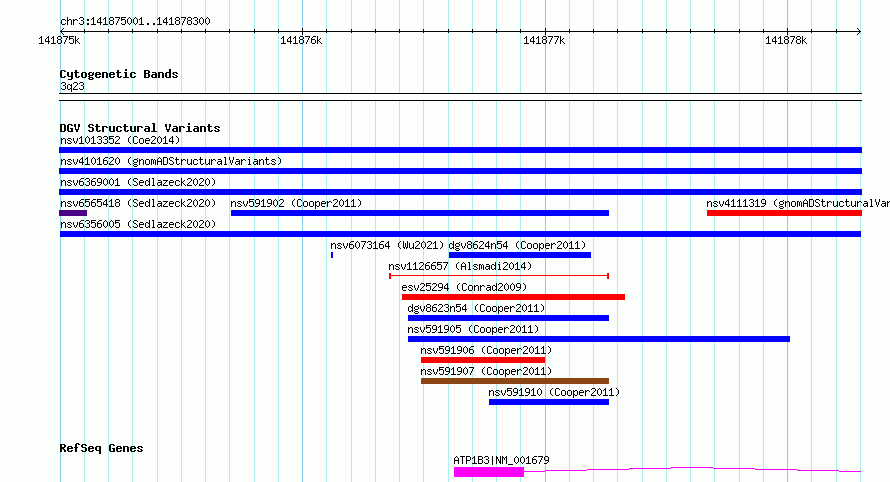The image size is (890, 482).
Task: Click the nsv1126657 (Alsmadi2014) label
Action: click(460, 266)
